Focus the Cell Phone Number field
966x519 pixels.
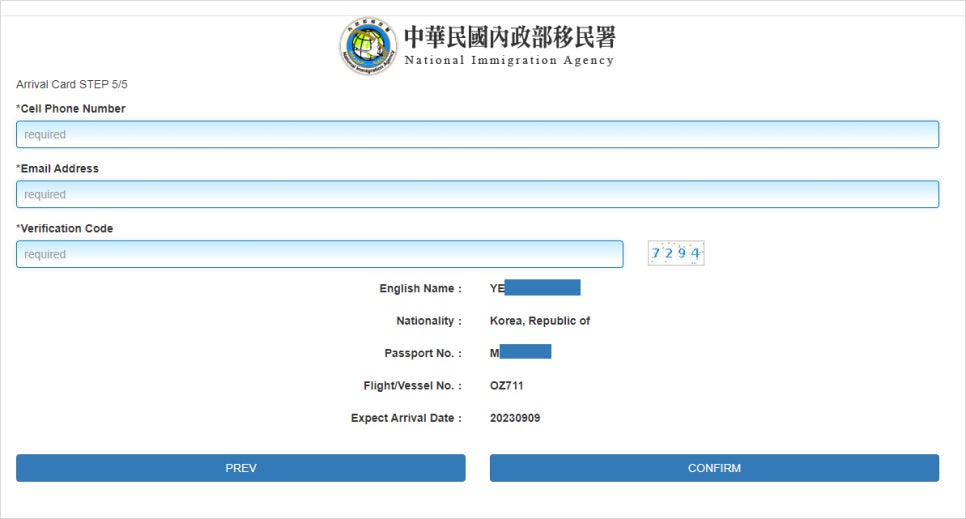tap(477, 134)
